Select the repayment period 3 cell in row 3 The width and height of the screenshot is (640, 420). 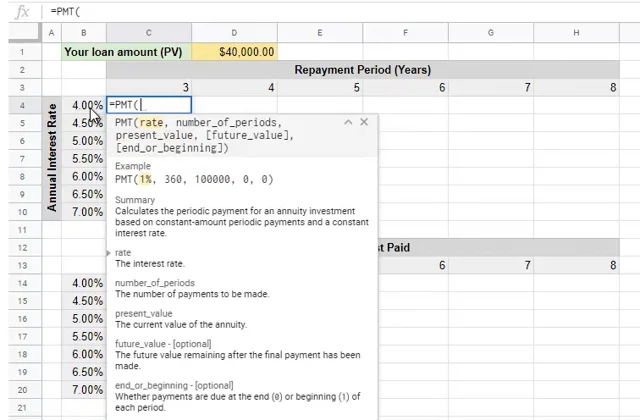click(149, 87)
